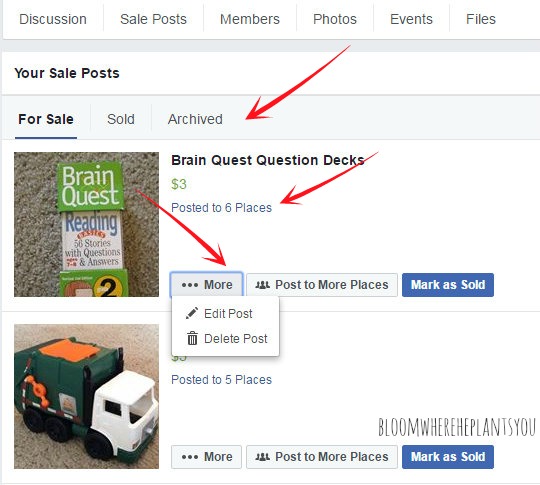Screen dimensions: 540x485
Task: Open the Archived tab
Action: pyautogui.click(x=195, y=119)
